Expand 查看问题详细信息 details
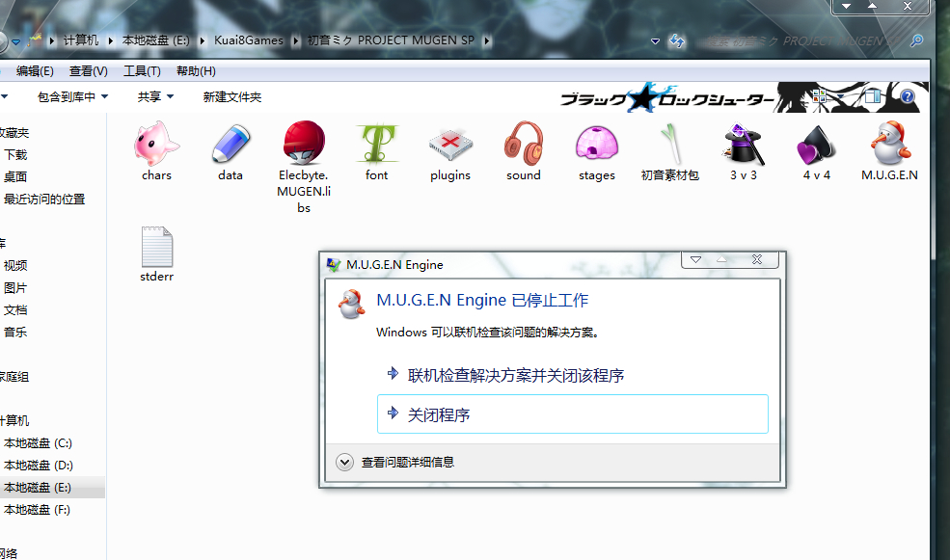The width and height of the screenshot is (950, 560). point(395,463)
